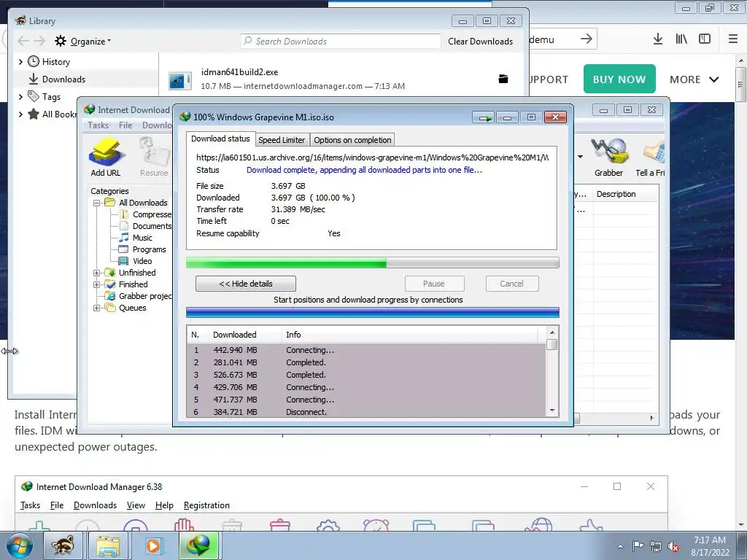This screenshot has width=747, height=560.
Task: Select connection row 3 with 526.673 MB
Action: (366, 375)
